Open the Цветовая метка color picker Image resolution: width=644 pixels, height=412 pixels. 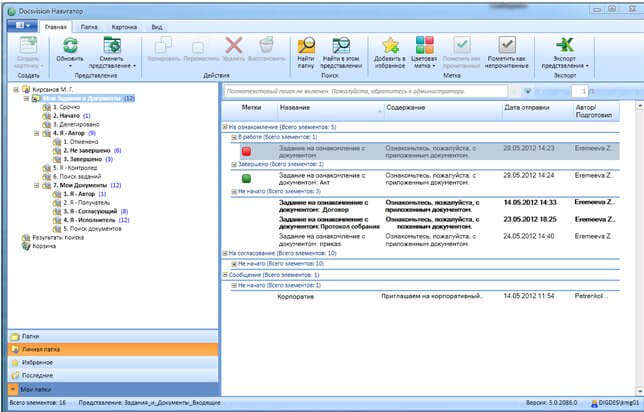[425, 43]
